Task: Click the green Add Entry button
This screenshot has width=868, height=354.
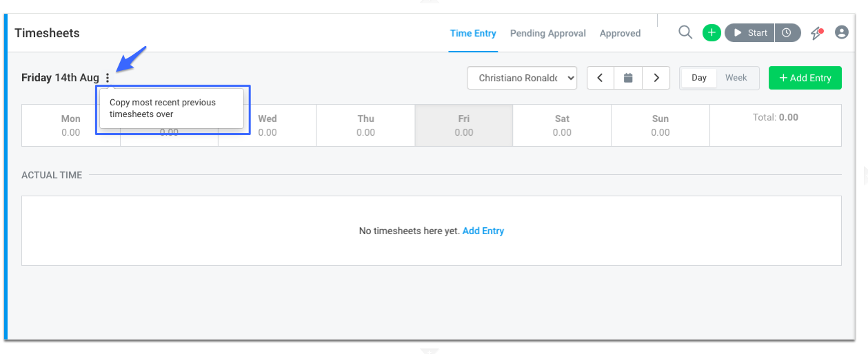Action: click(805, 78)
